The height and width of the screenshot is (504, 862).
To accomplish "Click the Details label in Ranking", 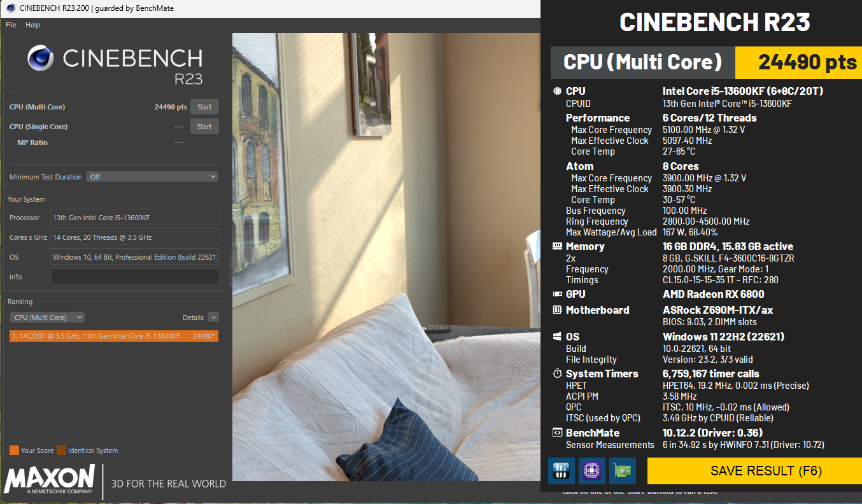I will point(193,318).
